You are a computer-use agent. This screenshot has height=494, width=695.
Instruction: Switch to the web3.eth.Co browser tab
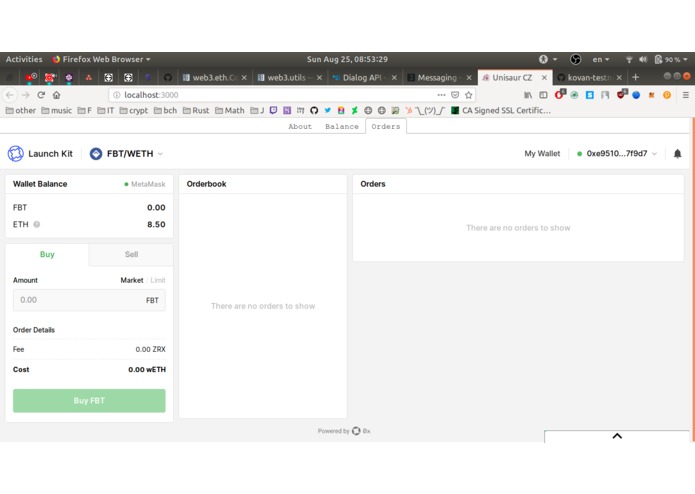(214, 78)
